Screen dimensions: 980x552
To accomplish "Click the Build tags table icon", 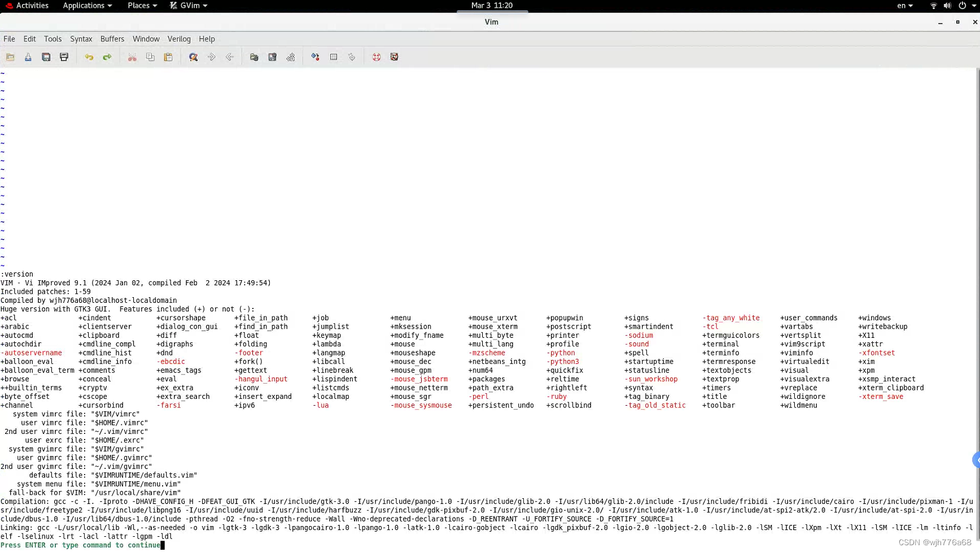I will click(x=334, y=57).
